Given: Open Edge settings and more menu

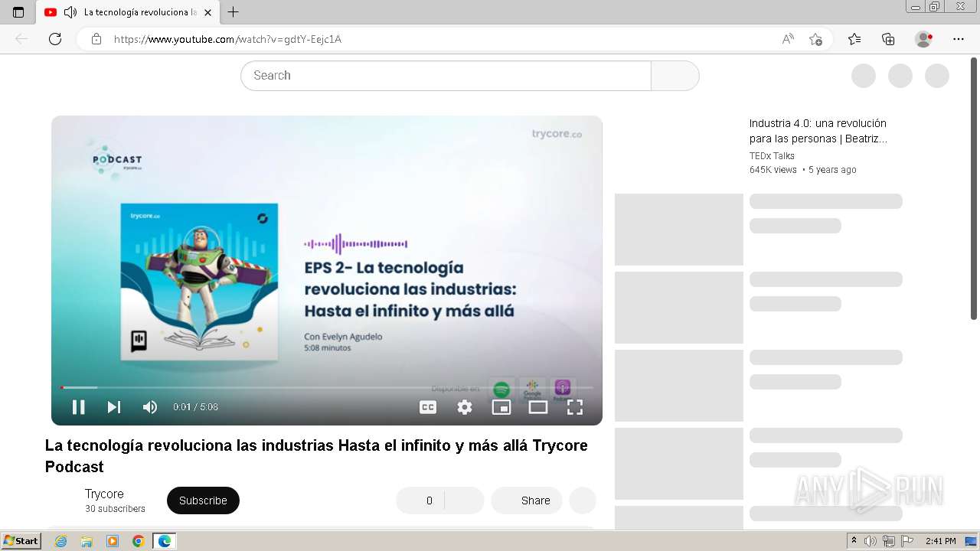Looking at the screenshot, I should pyautogui.click(x=959, y=39).
